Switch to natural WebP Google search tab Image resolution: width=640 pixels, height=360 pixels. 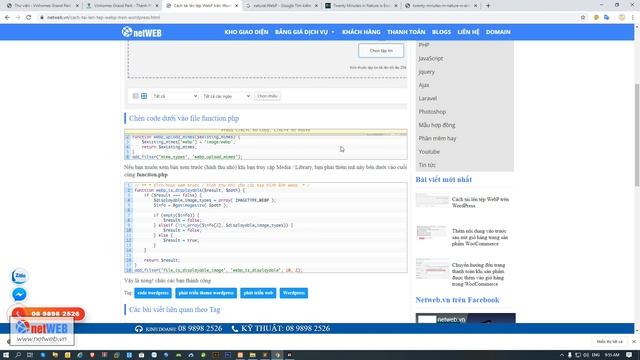tap(282, 6)
